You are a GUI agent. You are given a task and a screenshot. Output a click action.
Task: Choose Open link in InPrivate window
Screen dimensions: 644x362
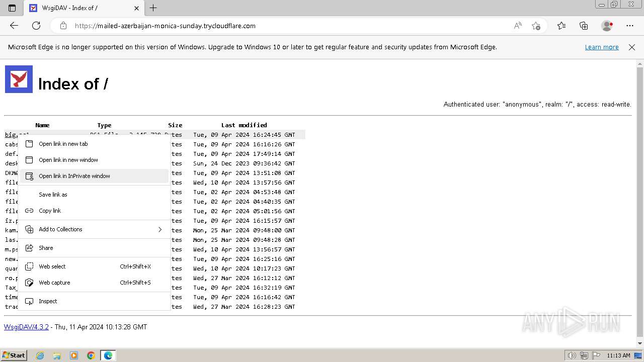tap(94, 176)
